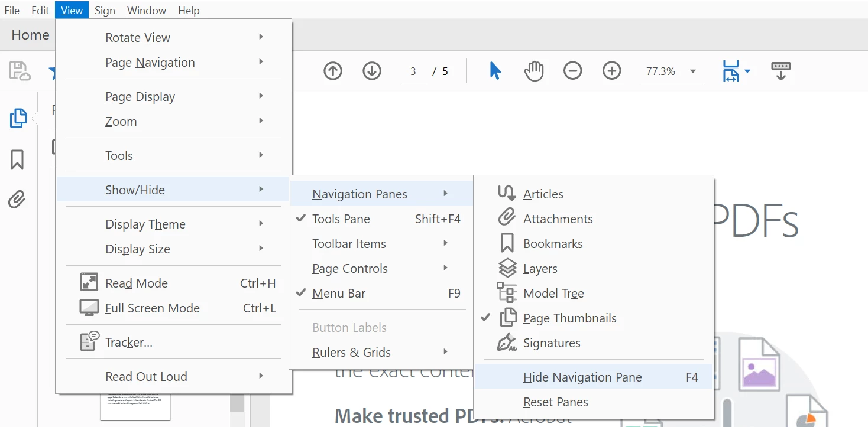Screen dimensions: 868x427
Task: Select the Hand pan tool
Action: click(534, 71)
